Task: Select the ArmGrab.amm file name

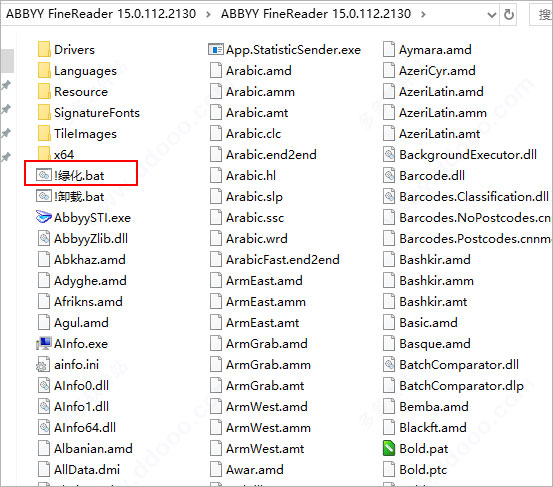Action: pos(268,365)
